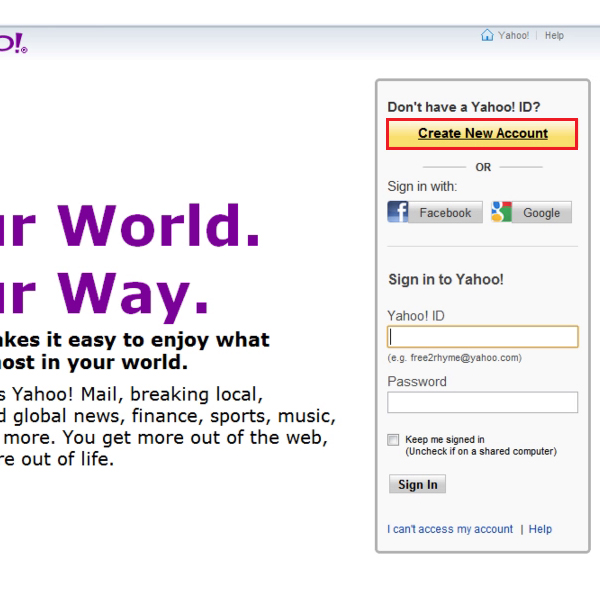Open the Help link in top header
The height and width of the screenshot is (600, 600).
point(554,36)
